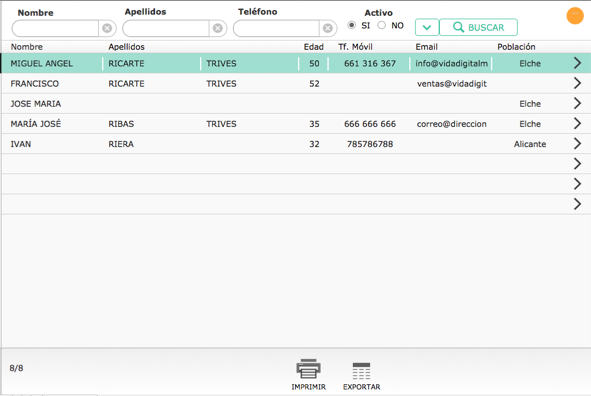The width and height of the screenshot is (591, 396).
Task: Click the IMPRIMIR label
Action: coord(308,387)
